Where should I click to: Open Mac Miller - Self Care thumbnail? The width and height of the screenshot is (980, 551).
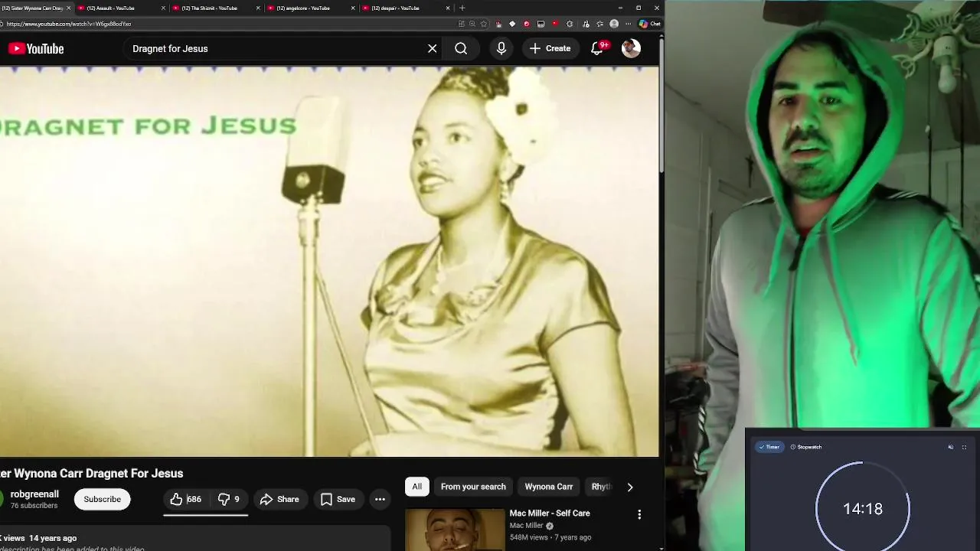(x=455, y=530)
